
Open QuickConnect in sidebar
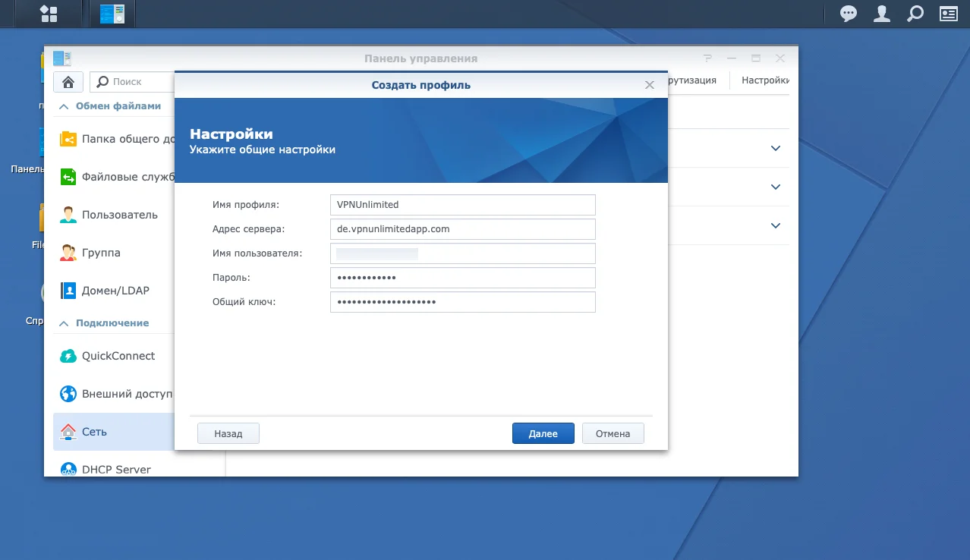click(118, 356)
